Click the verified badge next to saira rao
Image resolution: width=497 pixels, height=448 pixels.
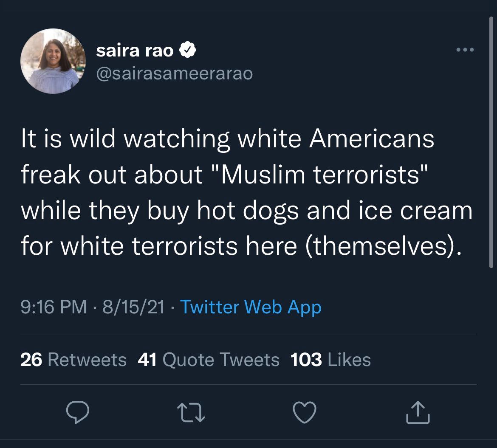[x=187, y=51]
